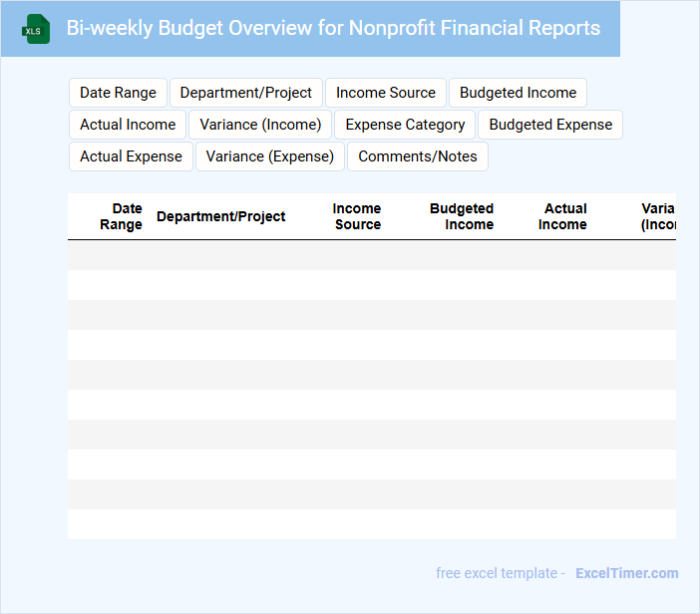Choose the Budgeted Expense tag
The image size is (700, 614).
tap(550, 125)
